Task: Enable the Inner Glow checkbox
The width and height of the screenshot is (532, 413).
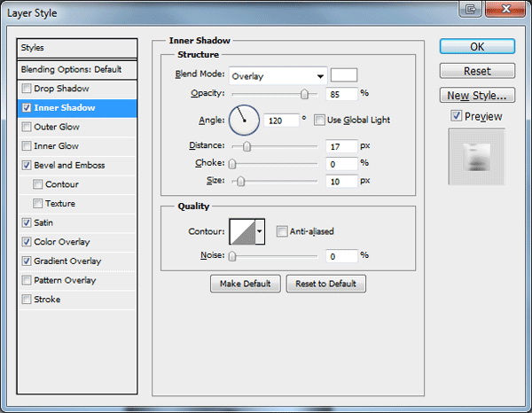Action: [27, 146]
